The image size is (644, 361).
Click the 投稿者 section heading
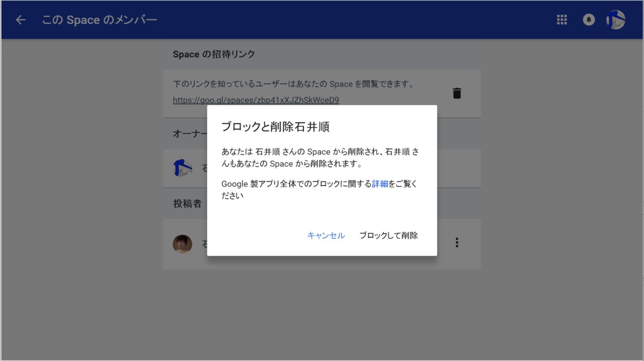coord(187,203)
